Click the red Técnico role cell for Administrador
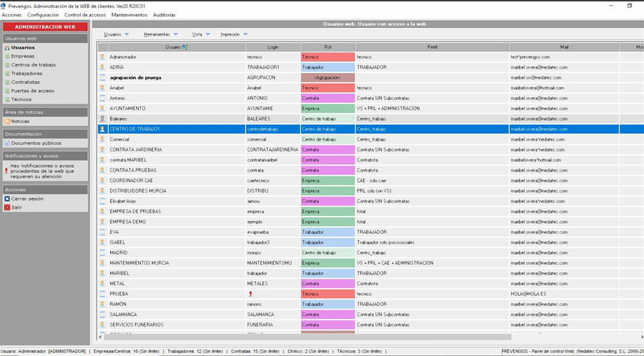 (x=327, y=57)
